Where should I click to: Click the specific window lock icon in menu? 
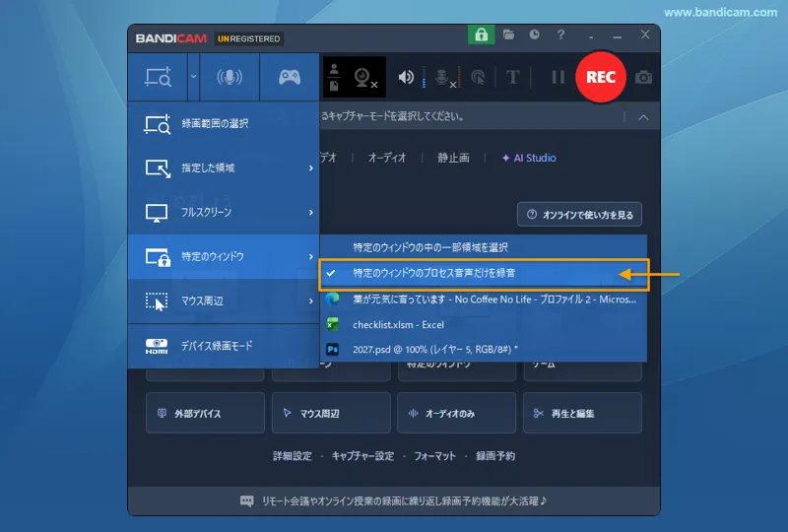click(x=158, y=257)
